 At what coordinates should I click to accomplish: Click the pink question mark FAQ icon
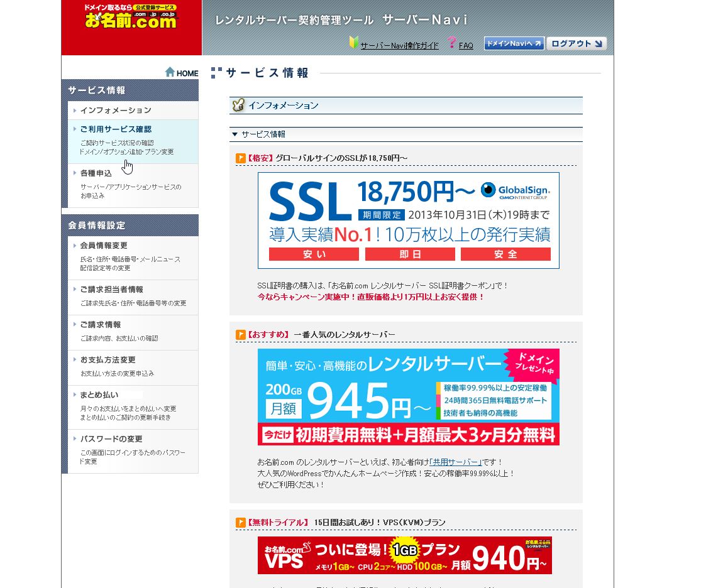452,43
